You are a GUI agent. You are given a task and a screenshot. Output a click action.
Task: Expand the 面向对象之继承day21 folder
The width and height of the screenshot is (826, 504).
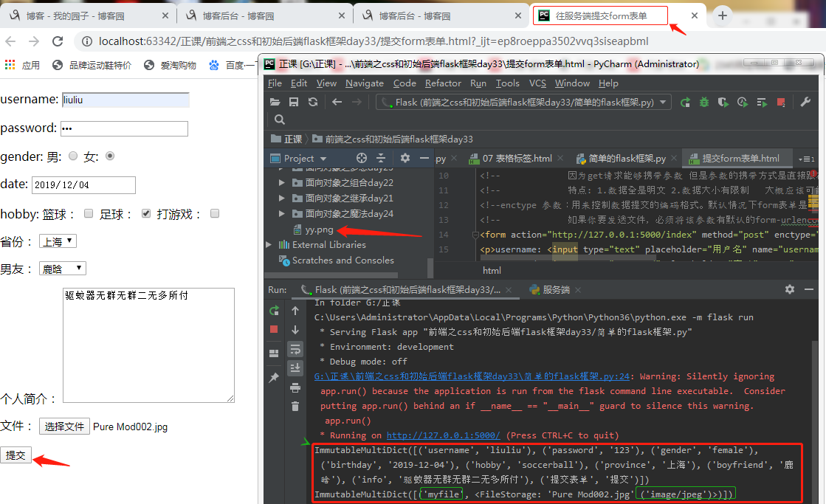[x=282, y=198]
